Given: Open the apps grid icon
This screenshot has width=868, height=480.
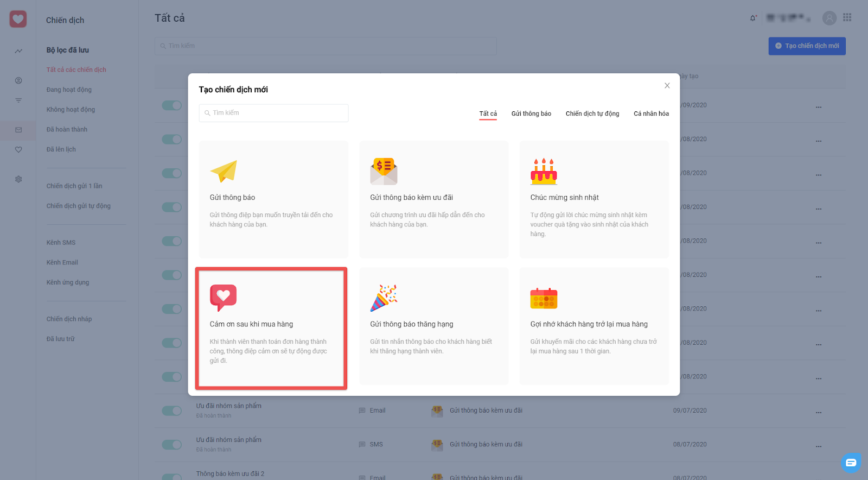Looking at the screenshot, I should 847,17.
